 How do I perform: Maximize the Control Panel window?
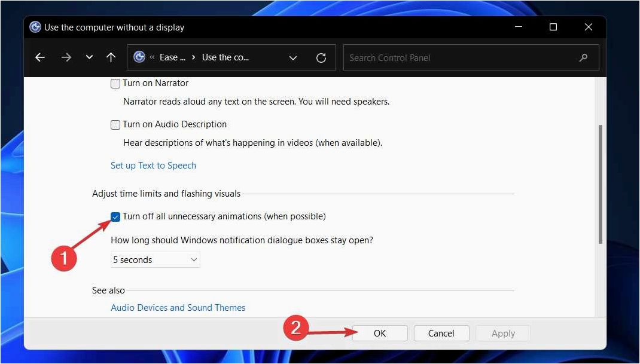[x=553, y=27]
